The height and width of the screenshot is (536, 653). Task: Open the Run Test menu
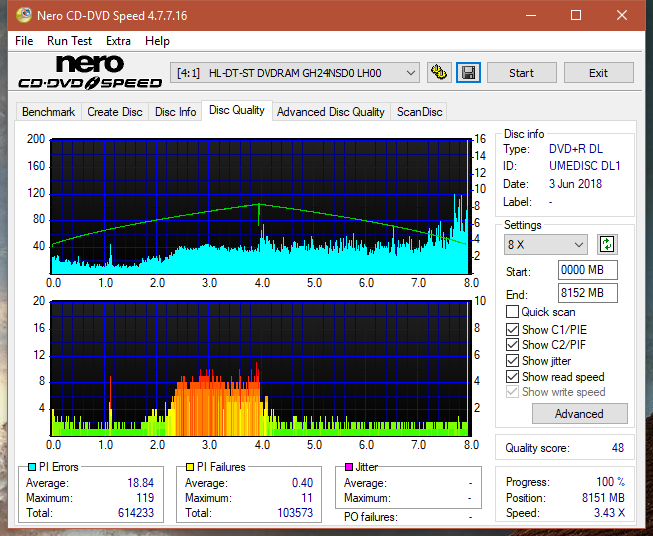click(x=69, y=41)
